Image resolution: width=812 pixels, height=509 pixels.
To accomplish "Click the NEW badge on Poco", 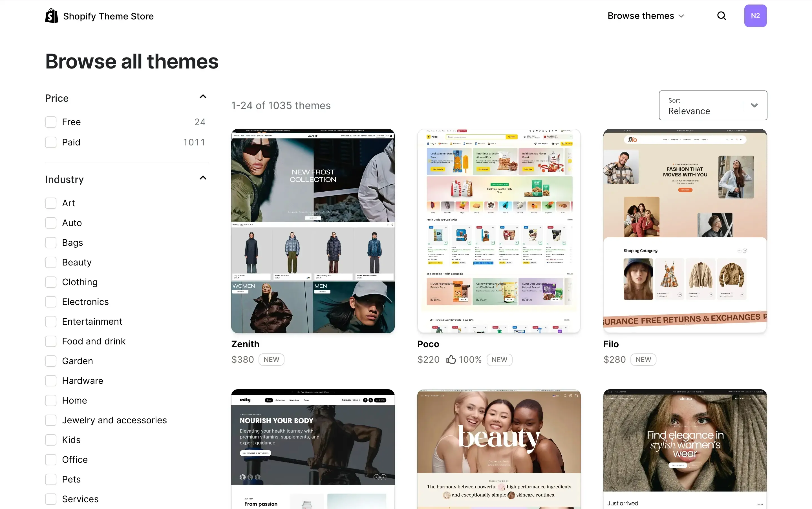I will [x=499, y=360].
